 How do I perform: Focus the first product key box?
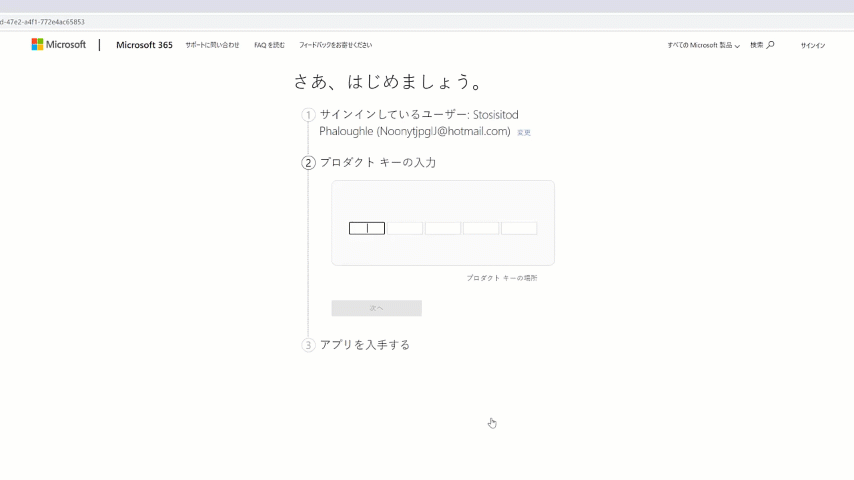click(366, 228)
